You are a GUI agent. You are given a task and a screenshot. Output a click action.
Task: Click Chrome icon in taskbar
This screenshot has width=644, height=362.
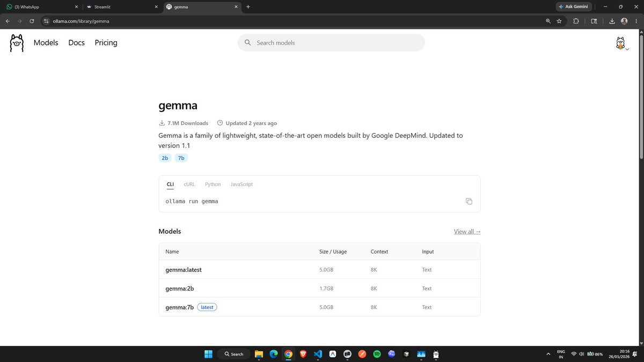click(288, 354)
